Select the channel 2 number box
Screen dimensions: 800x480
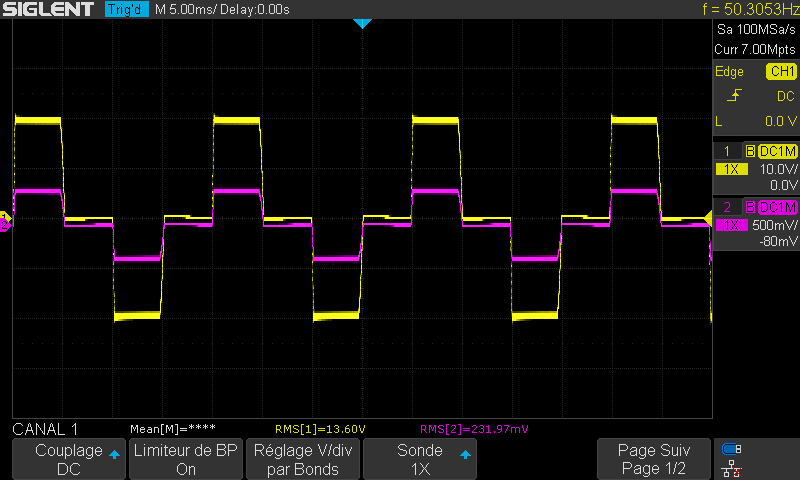click(727, 207)
